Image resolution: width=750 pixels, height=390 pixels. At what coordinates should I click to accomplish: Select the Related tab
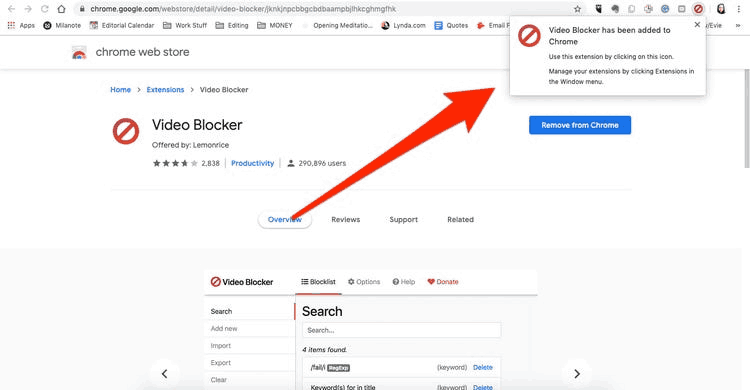(460, 220)
